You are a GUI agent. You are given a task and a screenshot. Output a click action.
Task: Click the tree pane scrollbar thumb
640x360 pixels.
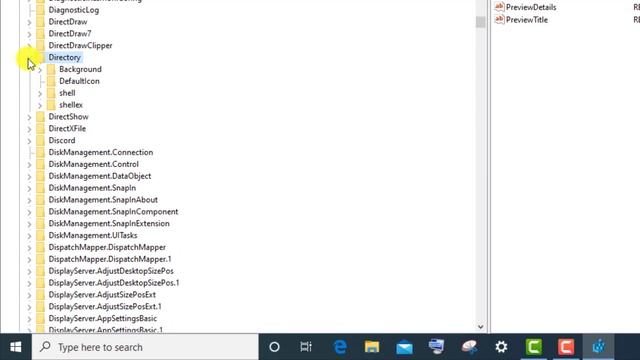[x=480, y=22]
